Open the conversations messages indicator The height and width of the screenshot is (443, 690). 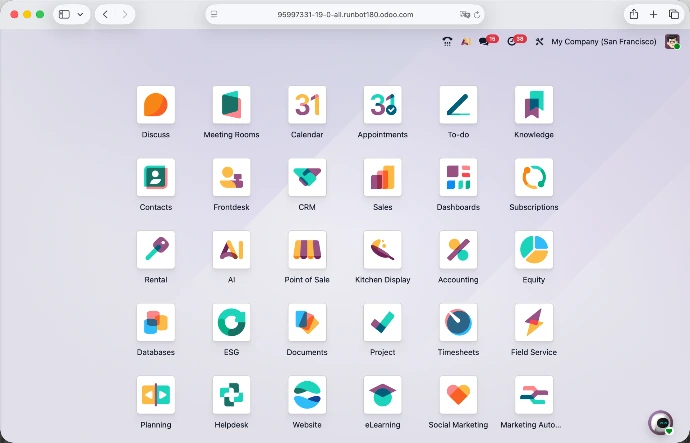(486, 41)
